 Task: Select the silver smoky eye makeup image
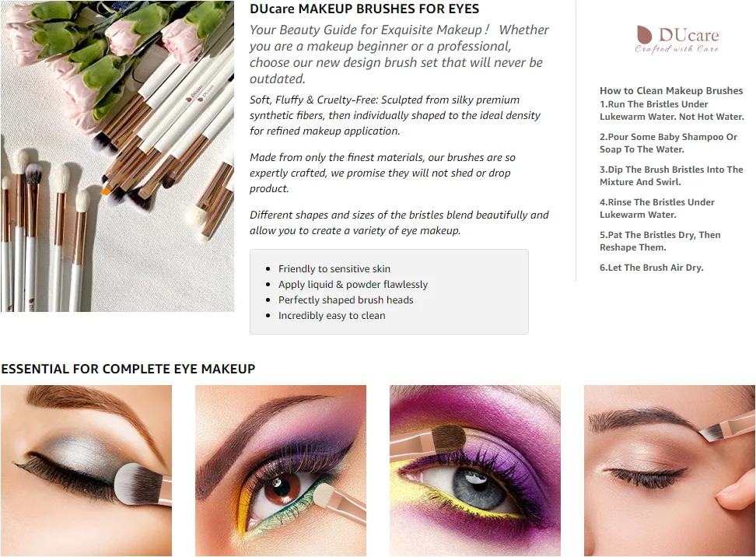[x=86, y=470]
